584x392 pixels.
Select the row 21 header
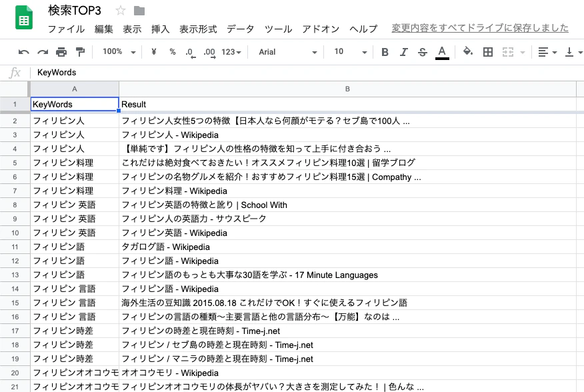point(15,387)
